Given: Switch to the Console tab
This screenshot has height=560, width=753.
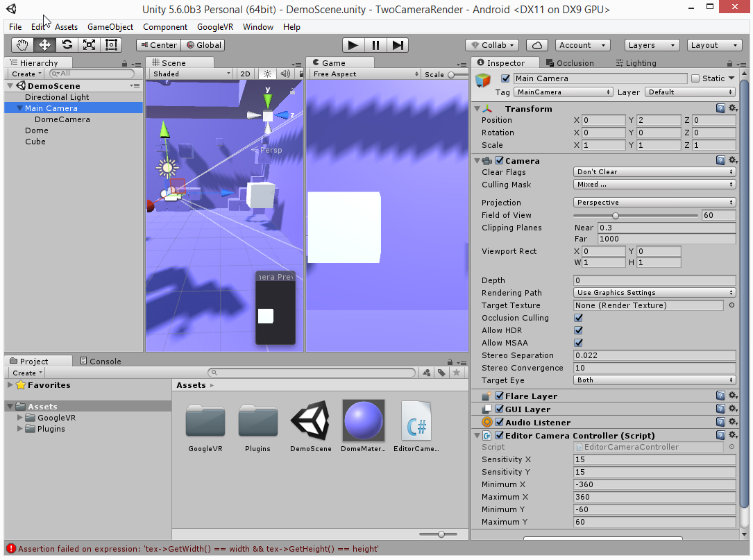Looking at the screenshot, I should coord(101,361).
